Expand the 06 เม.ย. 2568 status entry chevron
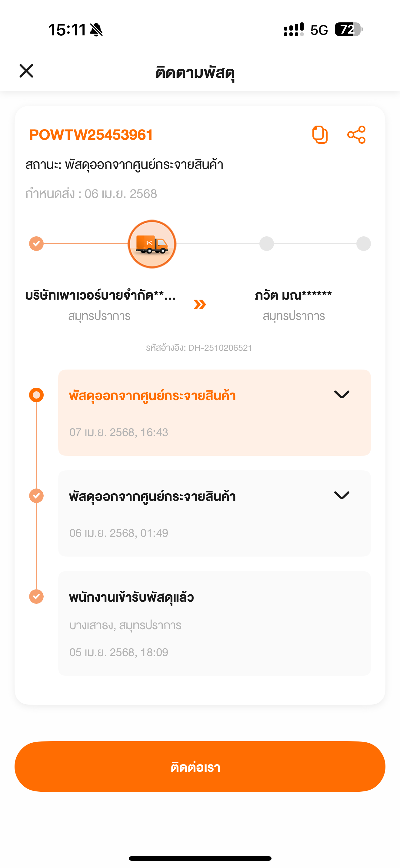Image resolution: width=400 pixels, height=868 pixels. click(x=341, y=495)
